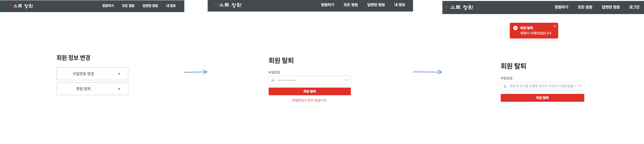Click the arrow icon in the 회원 탈퇴 row

pyautogui.click(x=119, y=89)
